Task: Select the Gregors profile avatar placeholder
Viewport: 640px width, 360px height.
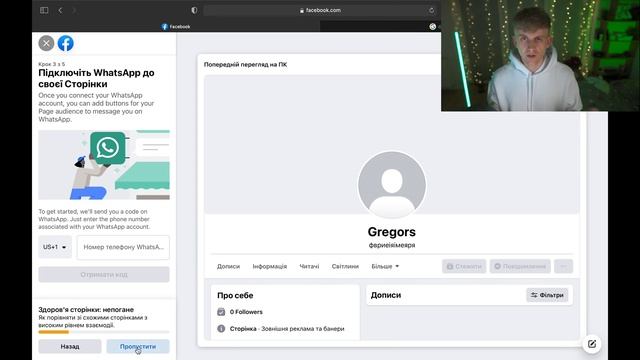Action: (392, 185)
